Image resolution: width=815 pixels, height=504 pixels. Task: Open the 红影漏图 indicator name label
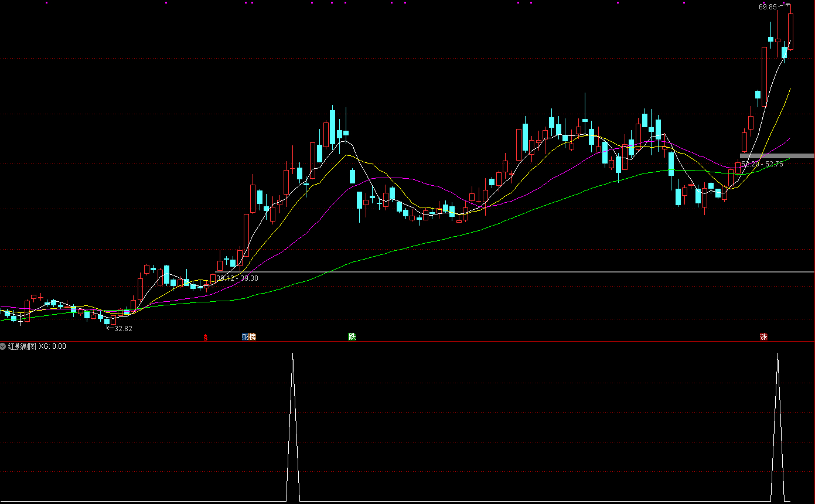coord(22,346)
